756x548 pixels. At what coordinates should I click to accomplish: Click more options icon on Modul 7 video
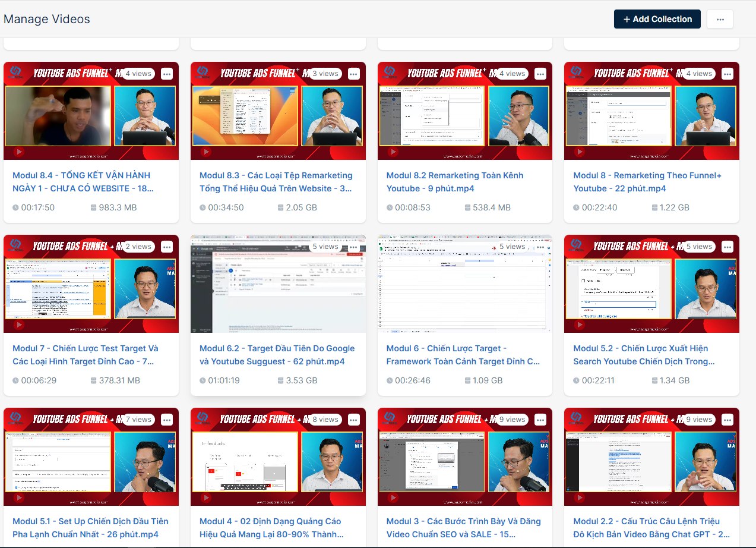167,247
